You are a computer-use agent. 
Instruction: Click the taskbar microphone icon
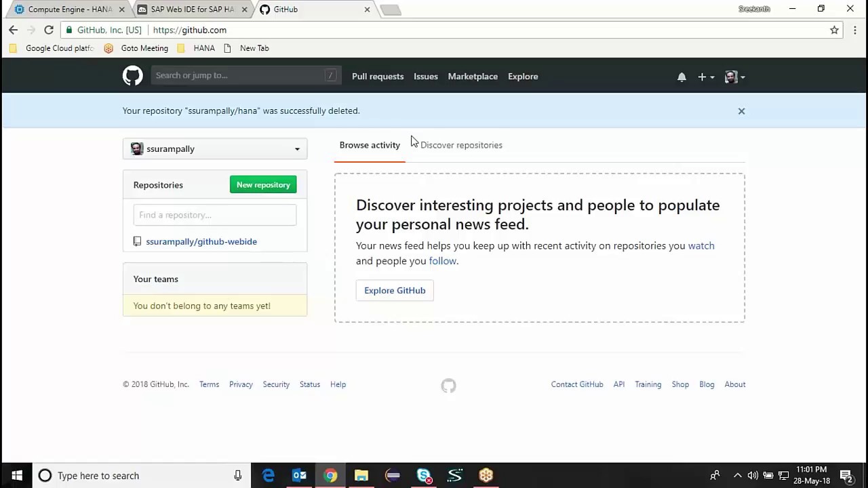pos(238,476)
